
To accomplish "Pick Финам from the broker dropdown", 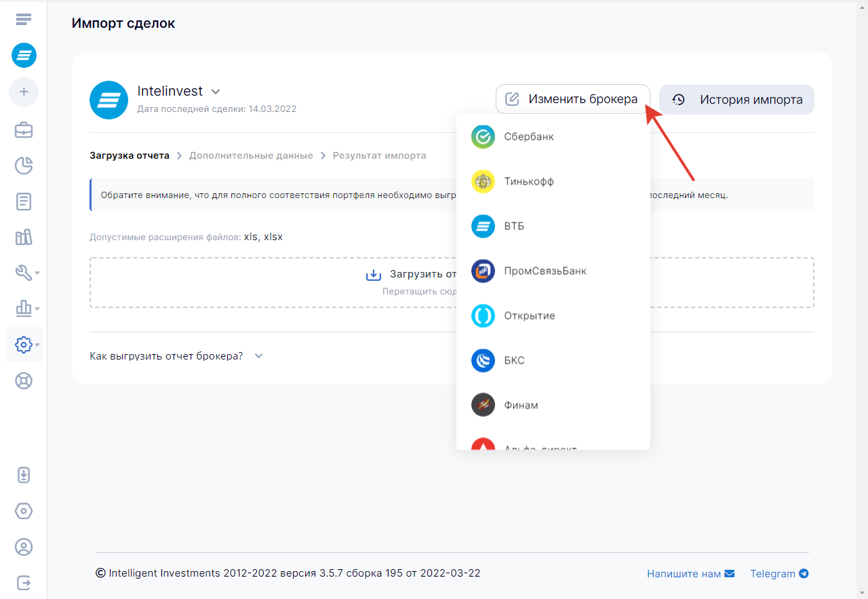I will tap(521, 406).
